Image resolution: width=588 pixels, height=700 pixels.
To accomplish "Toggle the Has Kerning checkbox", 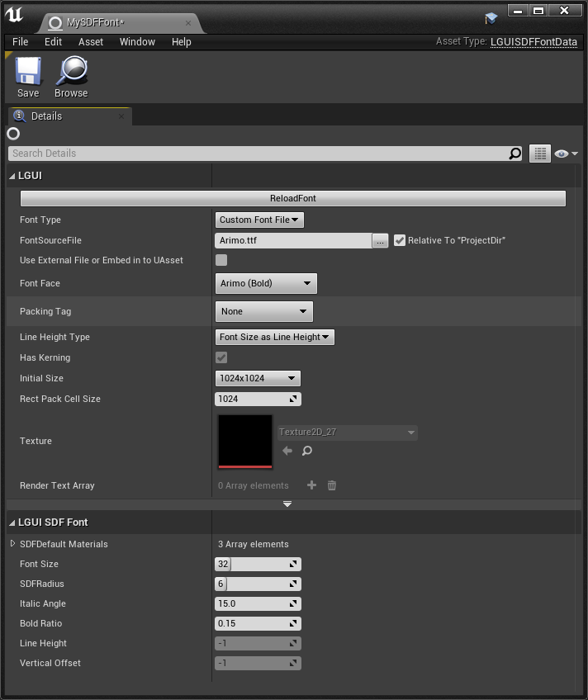I will [221, 357].
